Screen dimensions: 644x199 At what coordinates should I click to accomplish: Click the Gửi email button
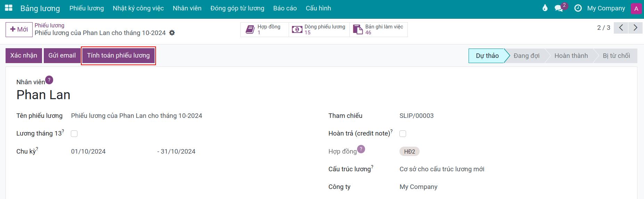pyautogui.click(x=62, y=55)
